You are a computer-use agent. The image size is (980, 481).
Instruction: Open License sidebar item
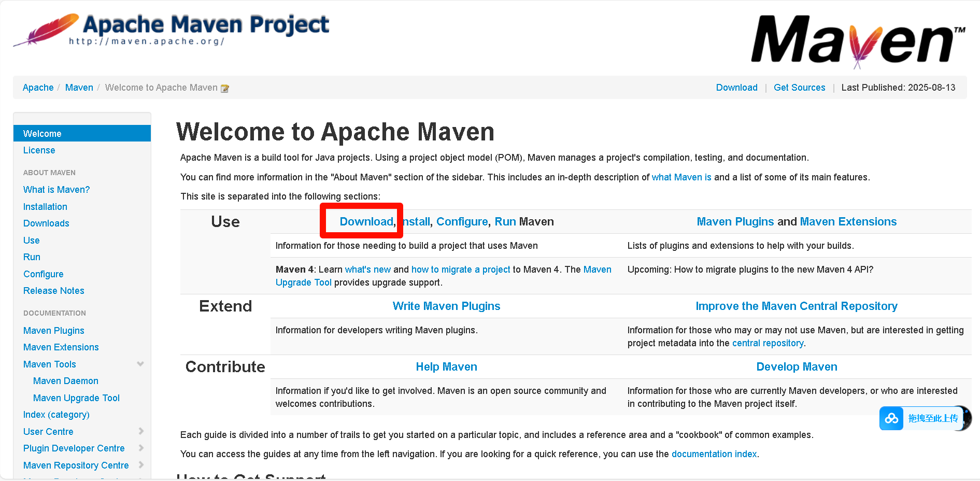tap(39, 150)
